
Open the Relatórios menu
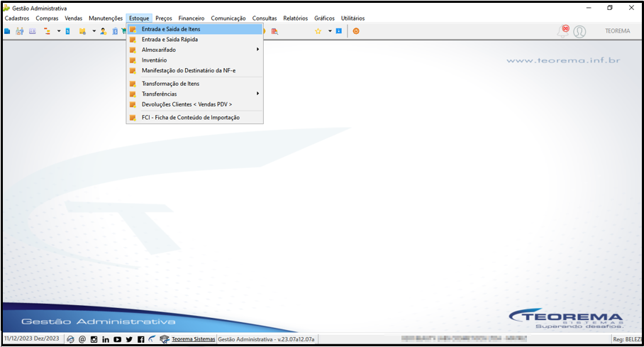(x=295, y=18)
